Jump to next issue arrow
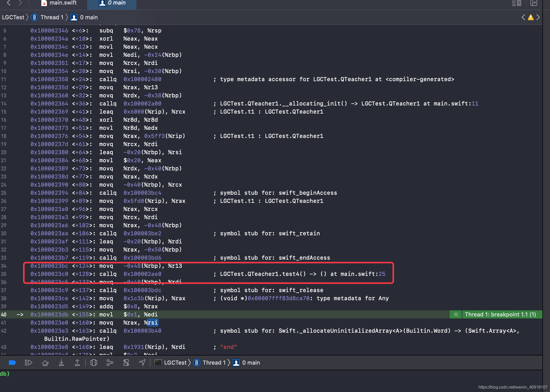 pyautogui.click(x=538, y=17)
